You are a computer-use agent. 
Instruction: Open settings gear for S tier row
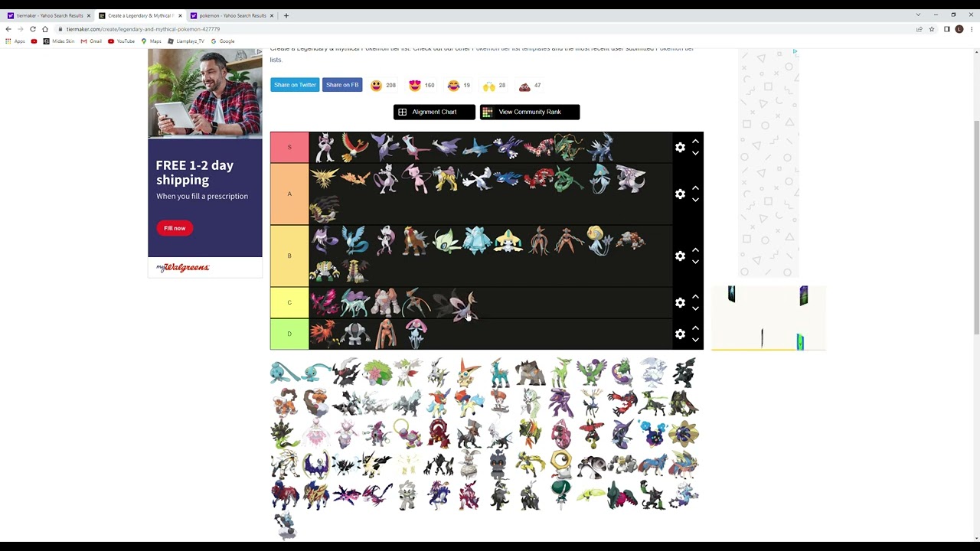680,147
